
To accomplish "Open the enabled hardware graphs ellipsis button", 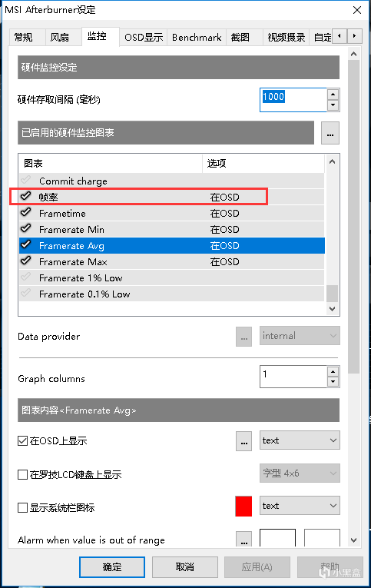I will (x=330, y=133).
